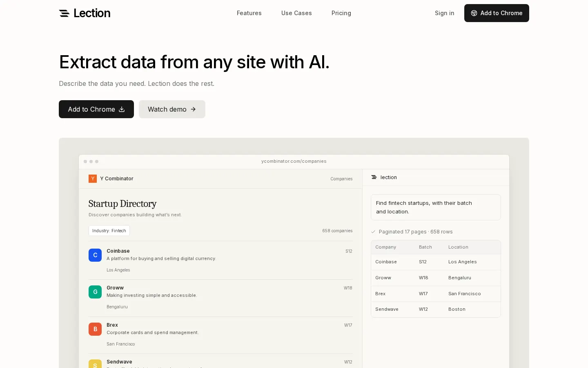The width and height of the screenshot is (588, 368).
Task: Click the large Add to Chrome hero button
Action: point(96,109)
